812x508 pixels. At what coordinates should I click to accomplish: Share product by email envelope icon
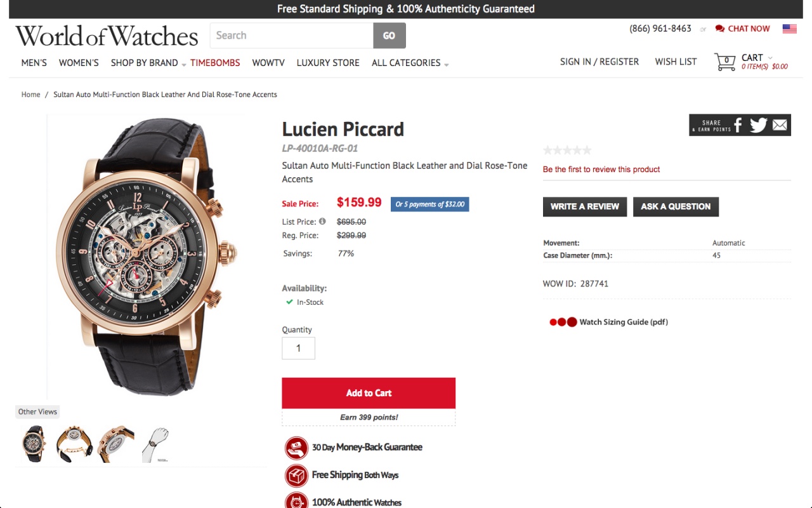pyautogui.click(x=780, y=125)
